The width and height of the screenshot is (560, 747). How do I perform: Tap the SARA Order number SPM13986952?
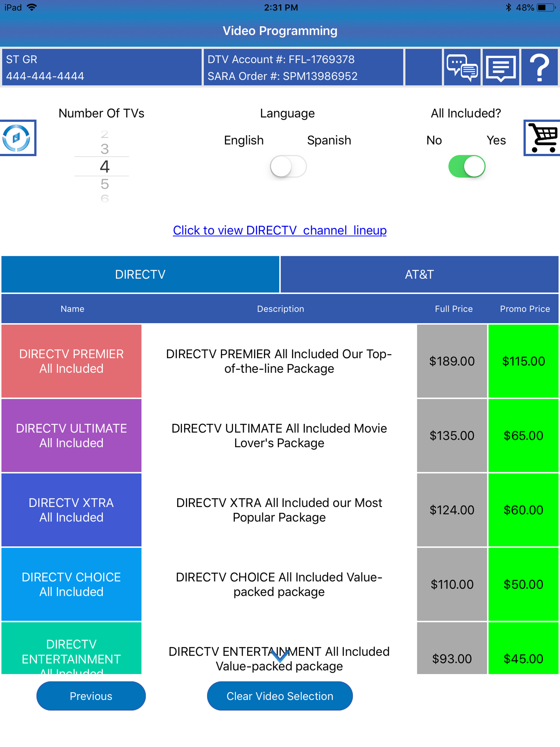(x=282, y=76)
